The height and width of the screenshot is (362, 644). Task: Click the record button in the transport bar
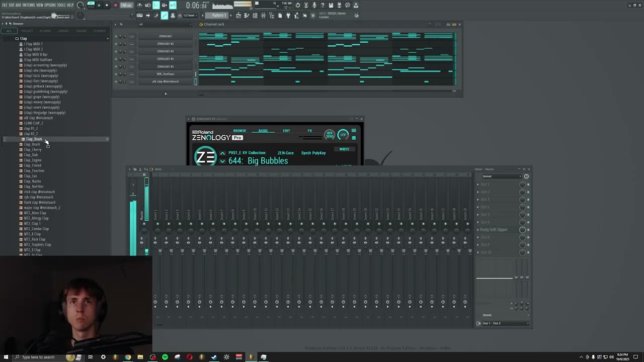coord(115,5)
